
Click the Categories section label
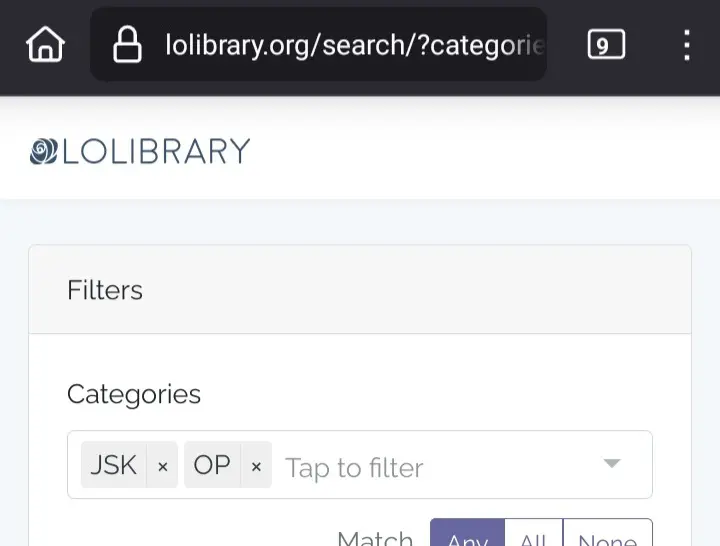(134, 394)
